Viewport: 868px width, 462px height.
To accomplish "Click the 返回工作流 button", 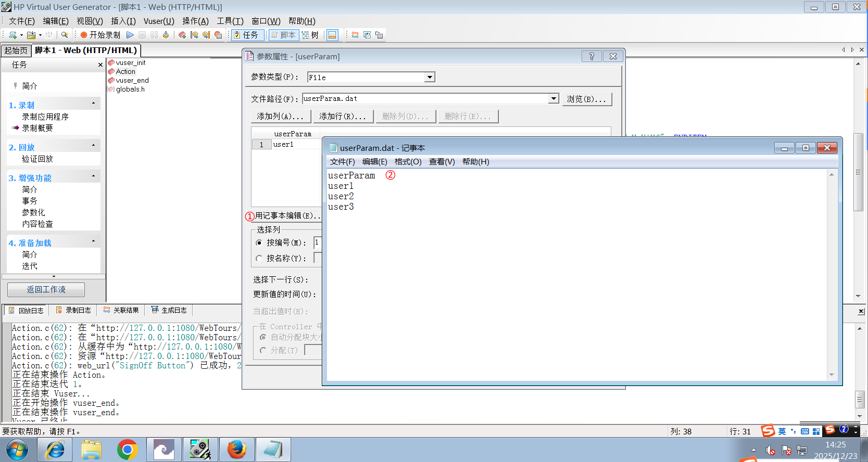I will pyautogui.click(x=46, y=289).
